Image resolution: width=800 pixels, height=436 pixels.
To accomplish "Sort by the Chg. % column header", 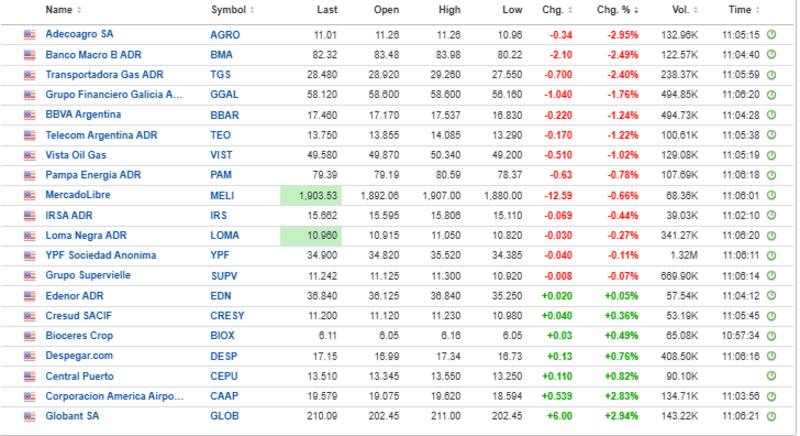I will coord(619,10).
